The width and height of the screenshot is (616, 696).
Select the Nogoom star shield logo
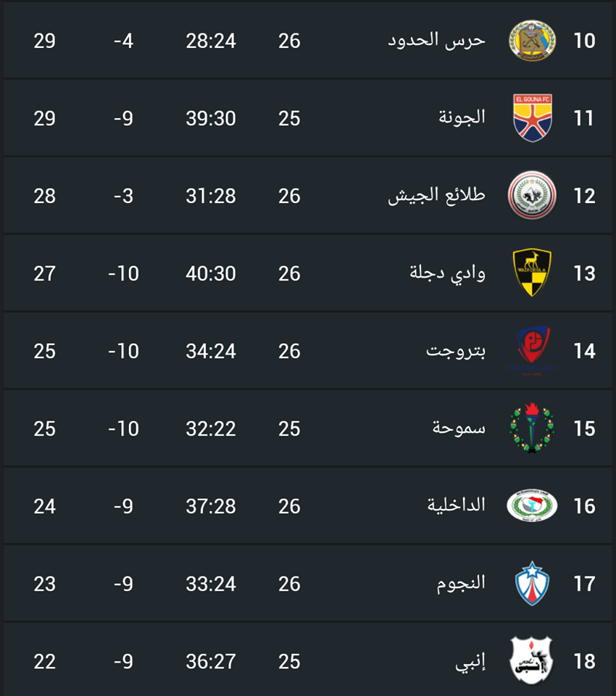(x=532, y=583)
